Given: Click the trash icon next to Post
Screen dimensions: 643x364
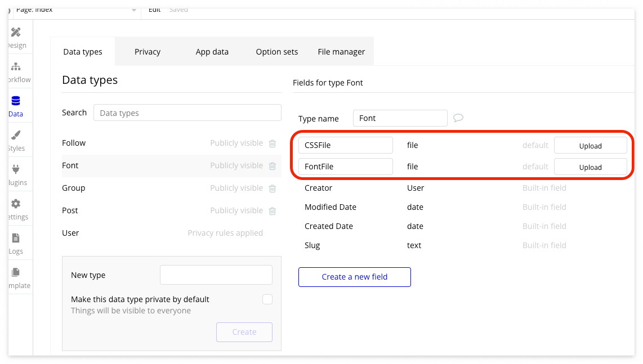Looking at the screenshot, I should [x=273, y=211].
